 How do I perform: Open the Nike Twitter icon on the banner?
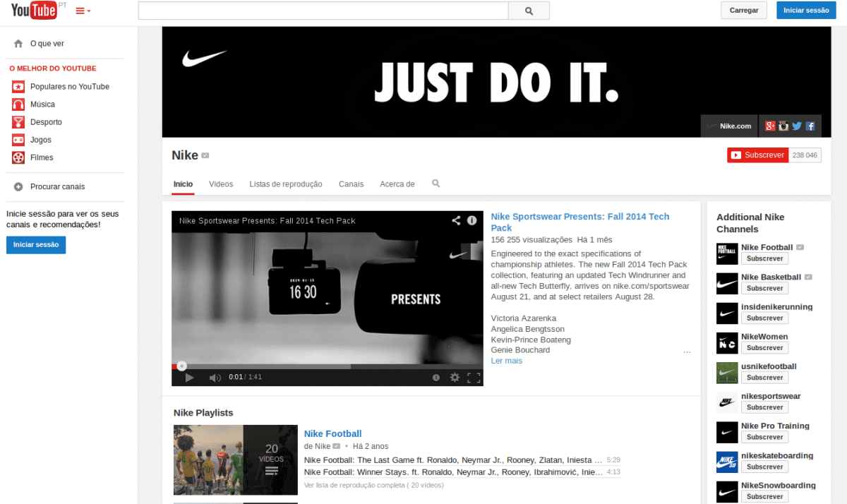coord(797,126)
